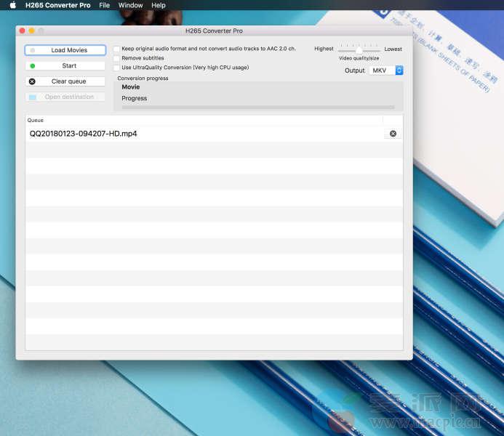
Task: Click the Video quality/size slider handle
Action: (359, 49)
